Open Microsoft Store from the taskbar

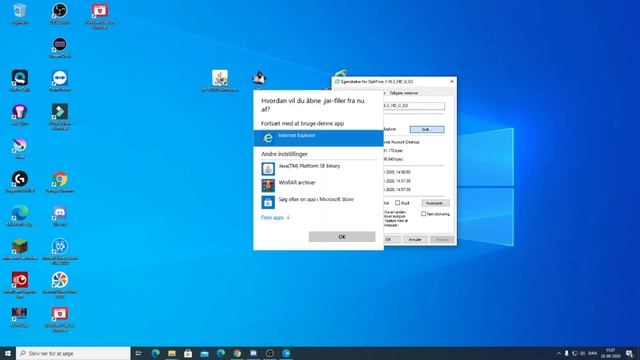(x=188, y=353)
